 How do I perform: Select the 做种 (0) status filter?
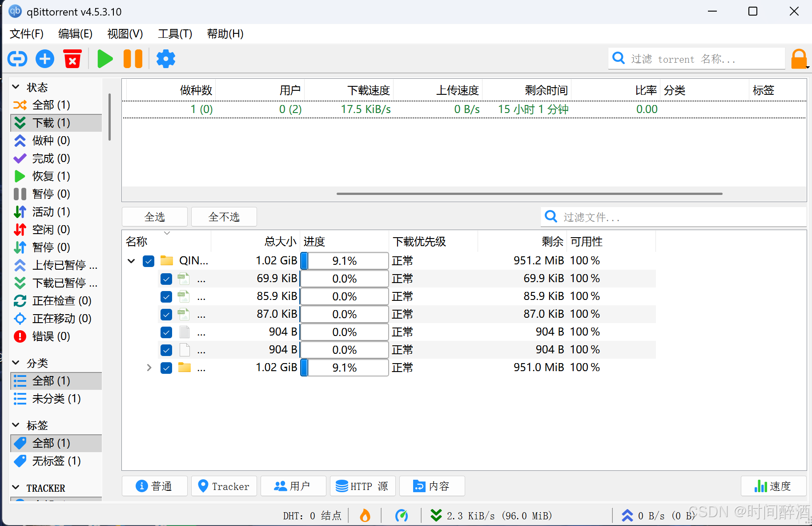pyautogui.click(x=56, y=141)
